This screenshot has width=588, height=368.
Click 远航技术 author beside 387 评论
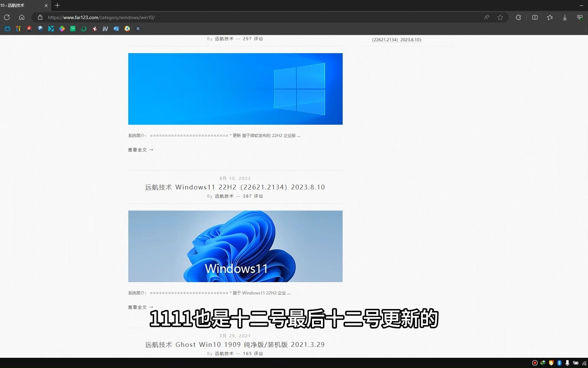click(x=224, y=196)
